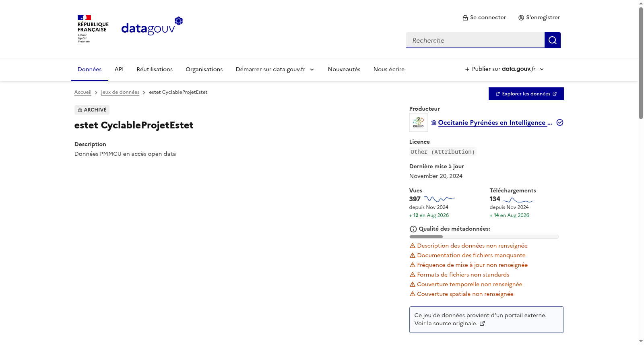Click the magnifier search button

(x=553, y=40)
